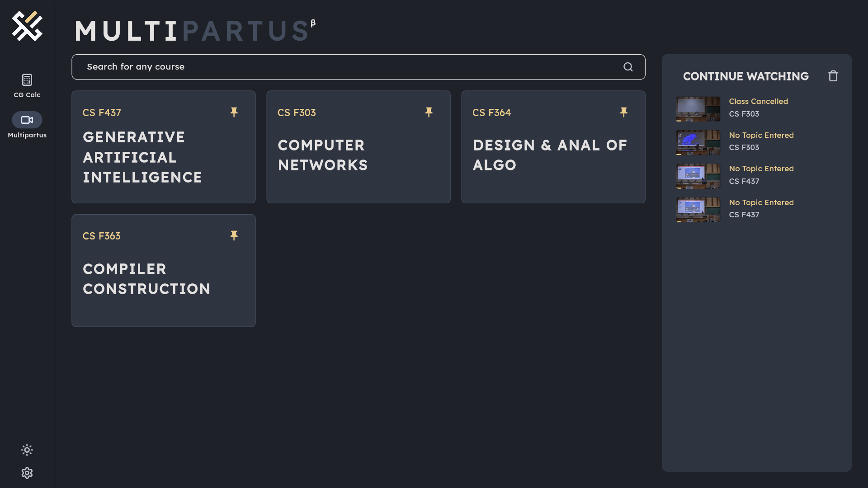Unpin the CS F303 Computer Networks course

click(429, 112)
